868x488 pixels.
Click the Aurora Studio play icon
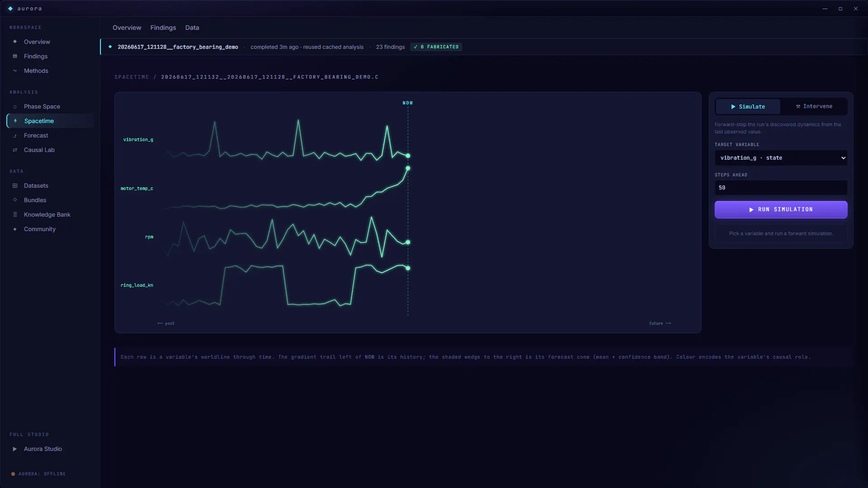(15, 449)
